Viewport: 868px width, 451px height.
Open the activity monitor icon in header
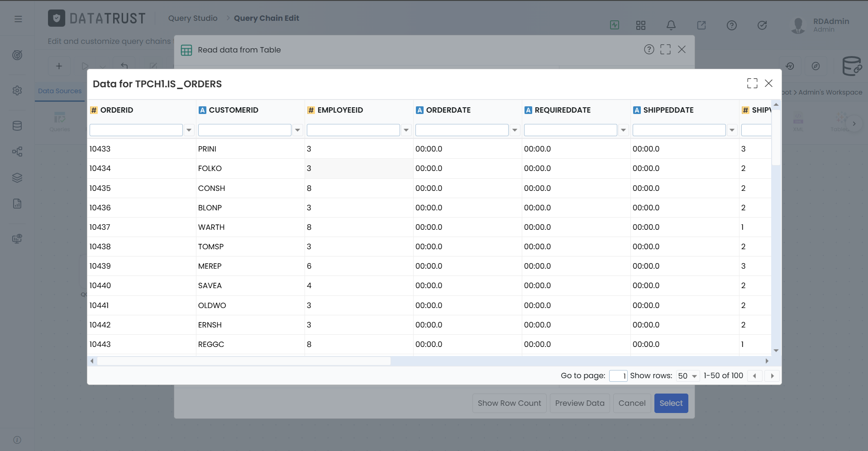615,25
